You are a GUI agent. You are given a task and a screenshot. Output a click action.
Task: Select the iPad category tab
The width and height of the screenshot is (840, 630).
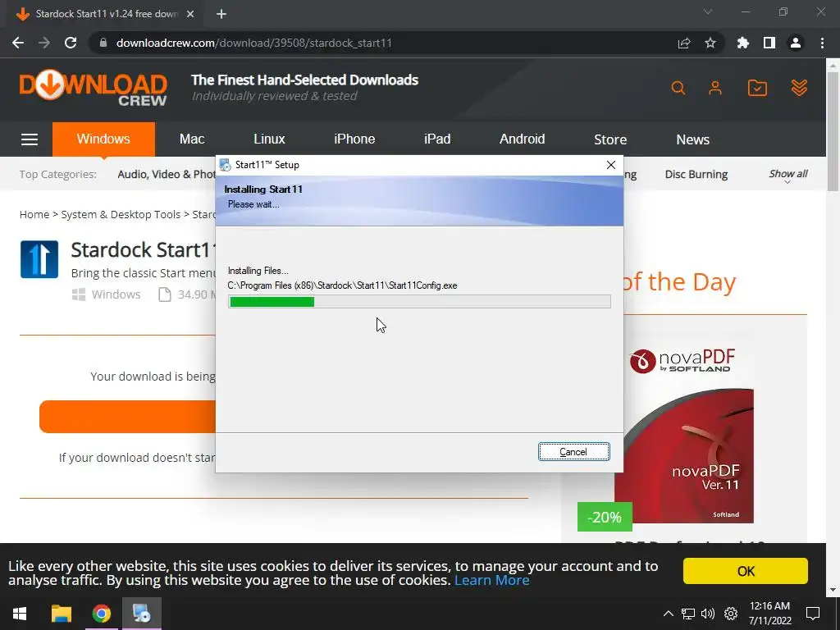pyautogui.click(x=437, y=139)
